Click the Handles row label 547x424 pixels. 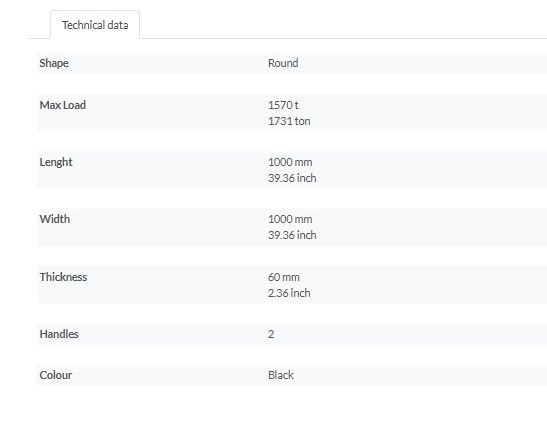click(x=59, y=334)
